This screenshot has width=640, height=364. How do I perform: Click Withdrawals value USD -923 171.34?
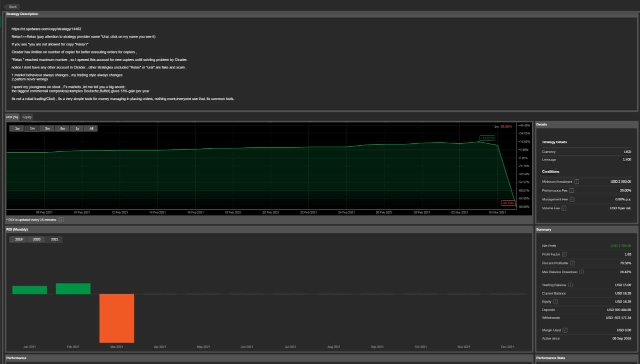pos(618,318)
